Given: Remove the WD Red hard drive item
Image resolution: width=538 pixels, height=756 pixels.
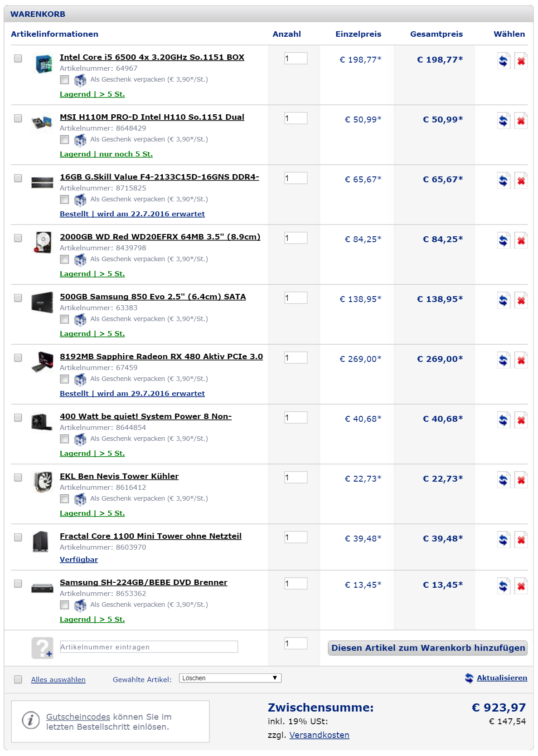Looking at the screenshot, I should tap(521, 240).
